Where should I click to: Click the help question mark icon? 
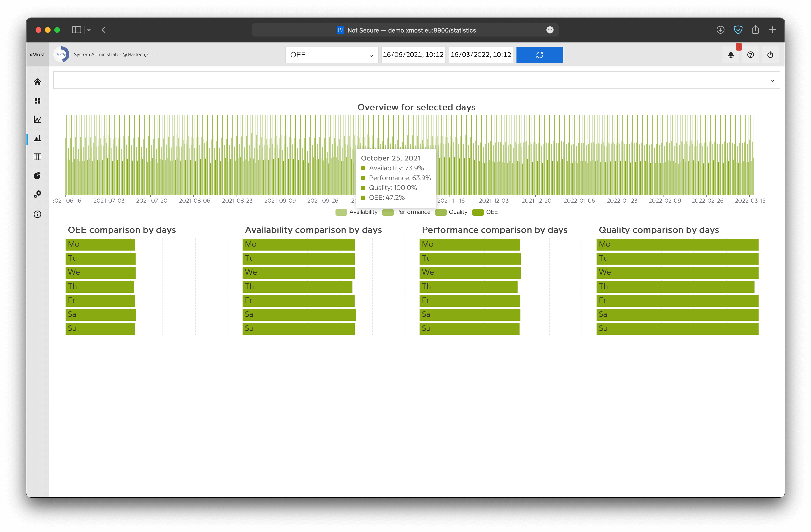750,55
